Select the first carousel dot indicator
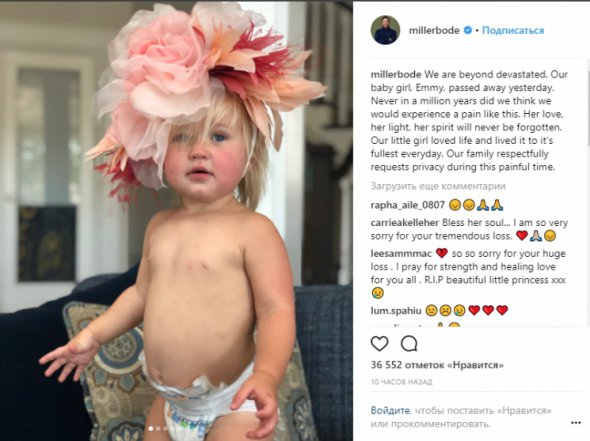The image size is (590, 441). [151, 428]
